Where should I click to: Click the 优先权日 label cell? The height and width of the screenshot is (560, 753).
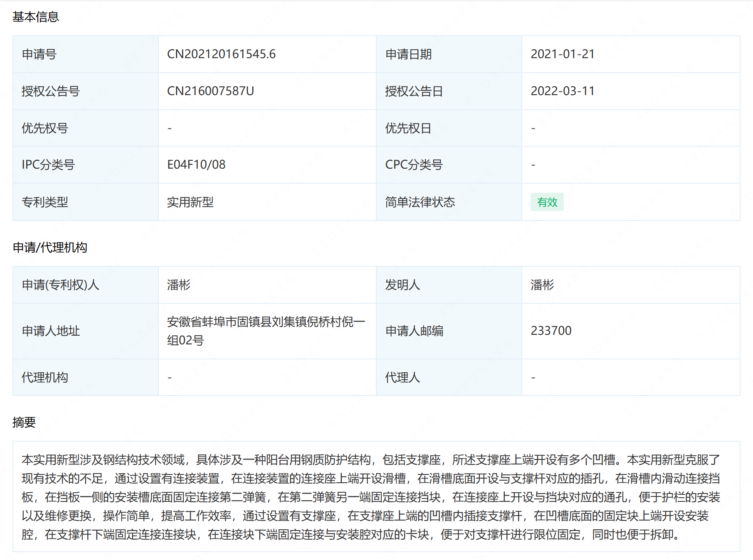(449, 128)
